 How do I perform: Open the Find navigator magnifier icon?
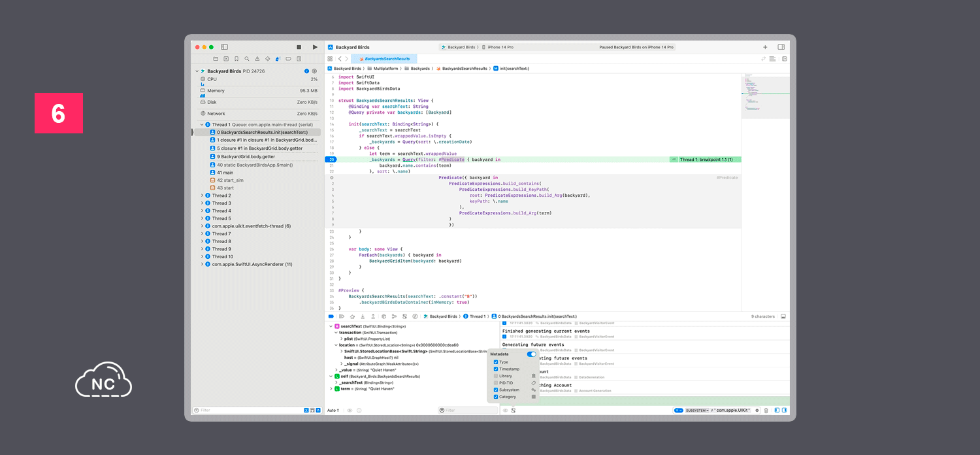point(247,59)
